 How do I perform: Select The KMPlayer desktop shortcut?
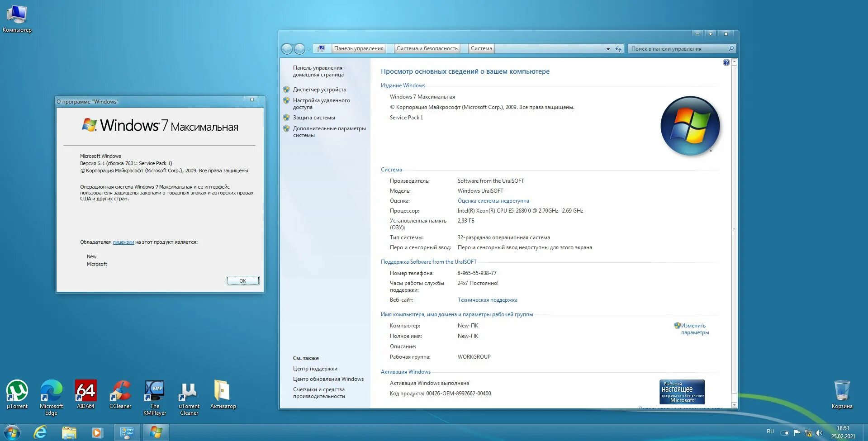pos(155,398)
